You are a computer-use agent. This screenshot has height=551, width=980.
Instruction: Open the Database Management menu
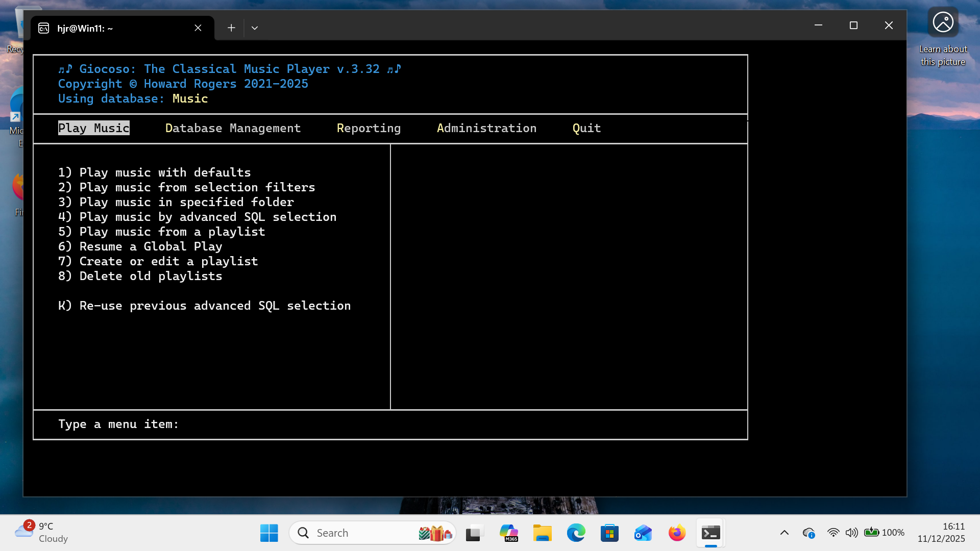click(x=233, y=128)
